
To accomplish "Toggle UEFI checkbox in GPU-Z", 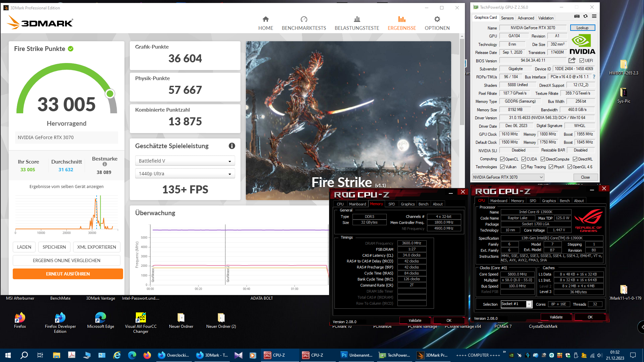I will tap(582, 61).
